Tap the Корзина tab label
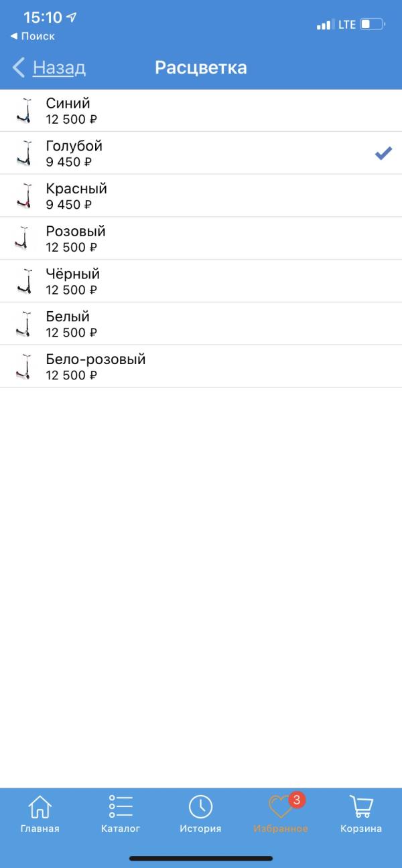The width and height of the screenshot is (402, 868). (361, 829)
